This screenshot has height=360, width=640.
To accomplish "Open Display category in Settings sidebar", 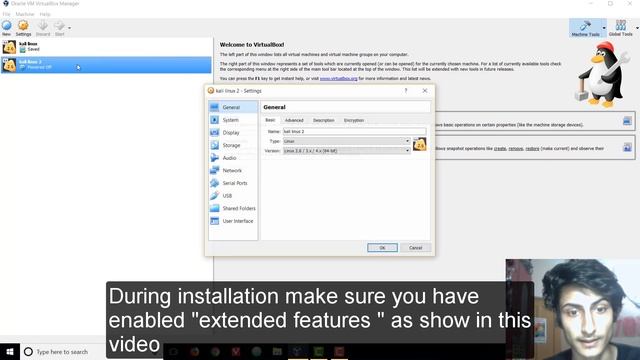I will [x=233, y=132].
